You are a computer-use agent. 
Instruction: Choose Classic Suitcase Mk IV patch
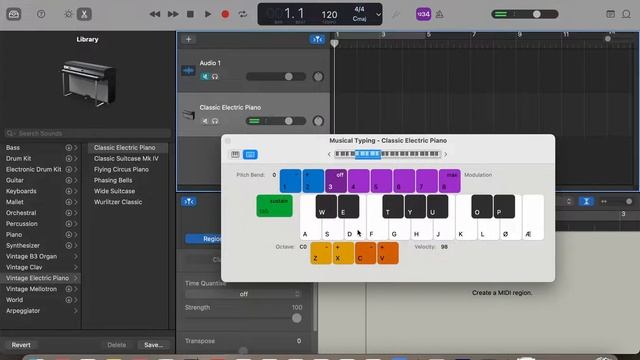point(126,158)
